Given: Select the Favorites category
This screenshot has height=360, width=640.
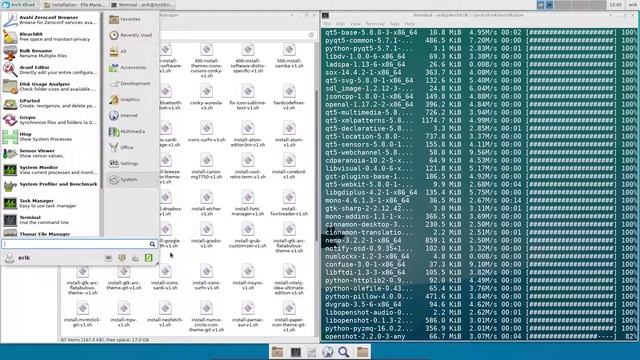Looking at the screenshot, I should (x=131, y=19).
